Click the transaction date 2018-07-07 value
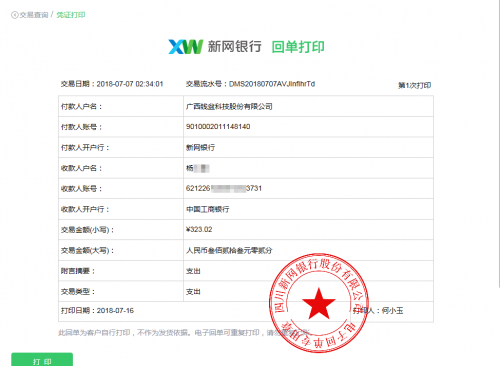Viewport: 500px width, 366px height. pyautogui.click(x=130, y=84)
